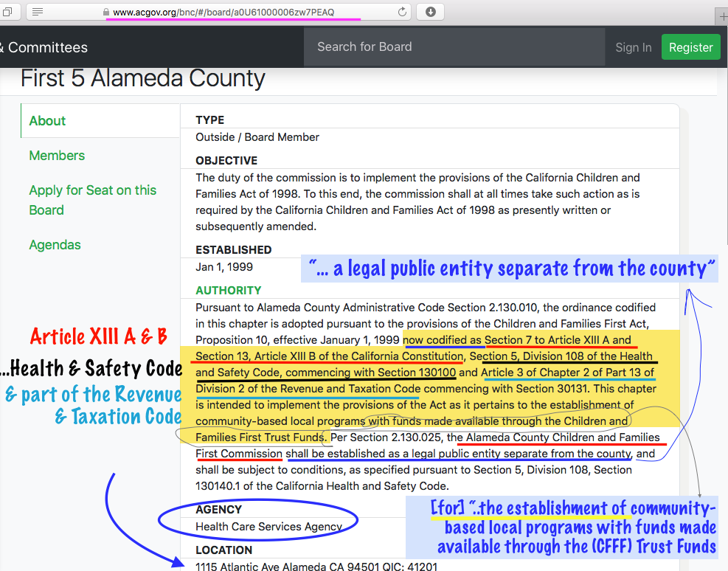
Task: Switch to the Agendas sidebar tab
Action: coord(55,245)
